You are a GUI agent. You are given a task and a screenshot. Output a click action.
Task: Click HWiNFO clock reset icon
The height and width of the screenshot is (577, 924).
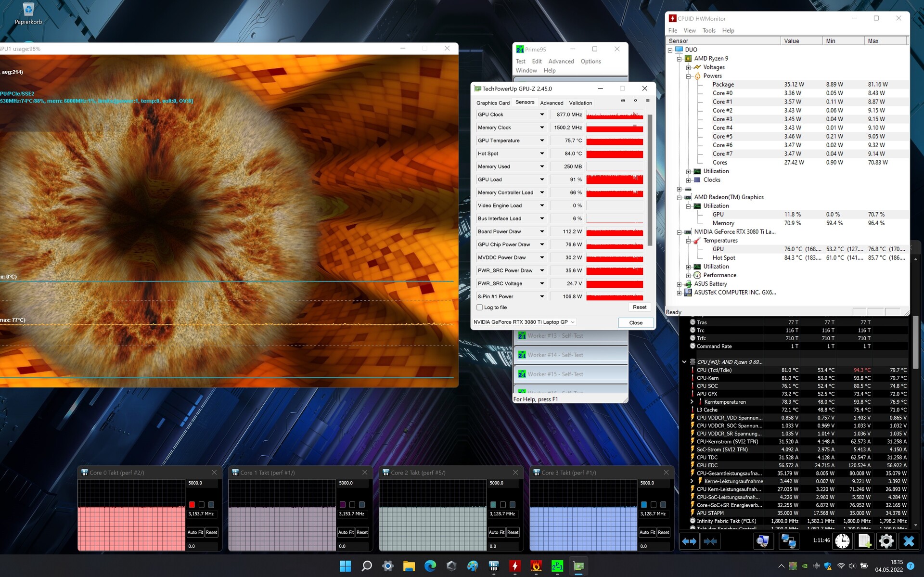click(x=842, y=541)
